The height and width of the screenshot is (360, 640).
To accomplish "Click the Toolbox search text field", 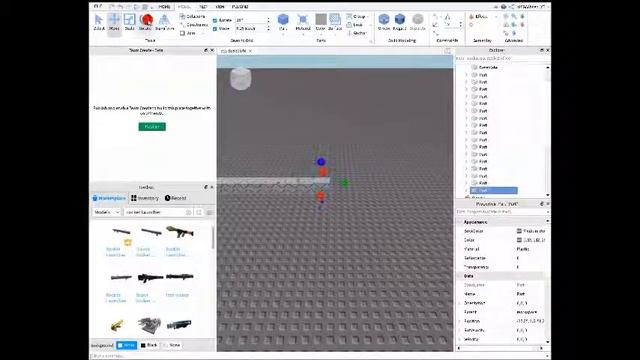I will click(155, 212).
